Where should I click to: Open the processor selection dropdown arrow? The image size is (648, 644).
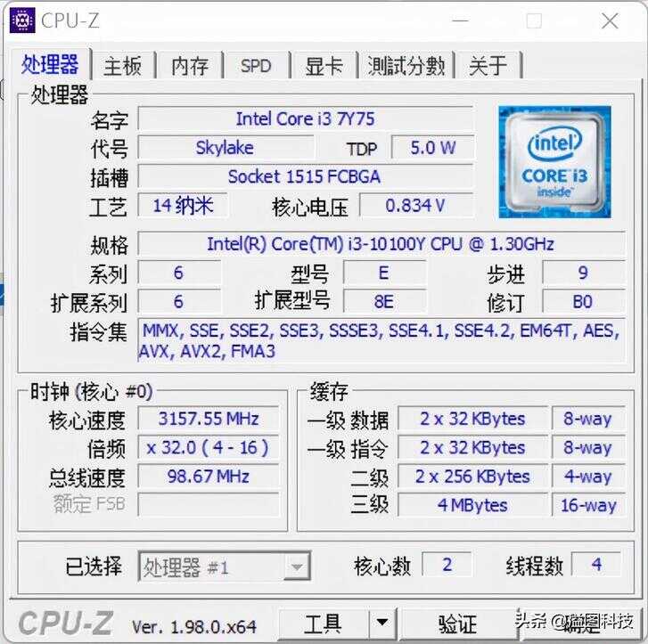pos(297,567)
